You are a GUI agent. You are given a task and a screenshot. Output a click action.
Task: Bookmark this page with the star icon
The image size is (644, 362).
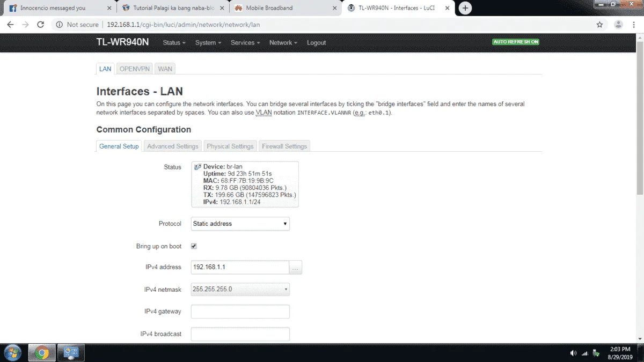pyautogui.click(x=599, y=25)
